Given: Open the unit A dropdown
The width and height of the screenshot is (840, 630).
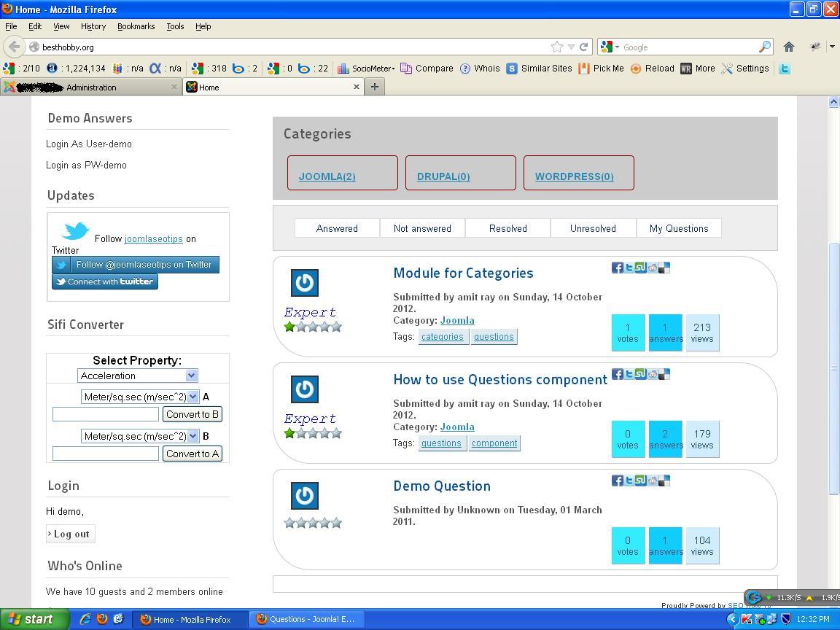Looking at the screenshot, I should click(x=140, y=397).
